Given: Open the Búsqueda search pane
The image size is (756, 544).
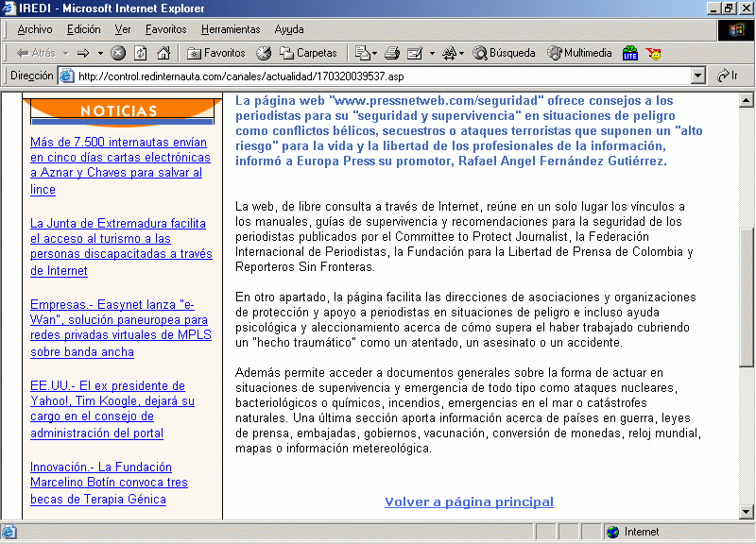Looking at the screenshot, I should coord(504,53).
